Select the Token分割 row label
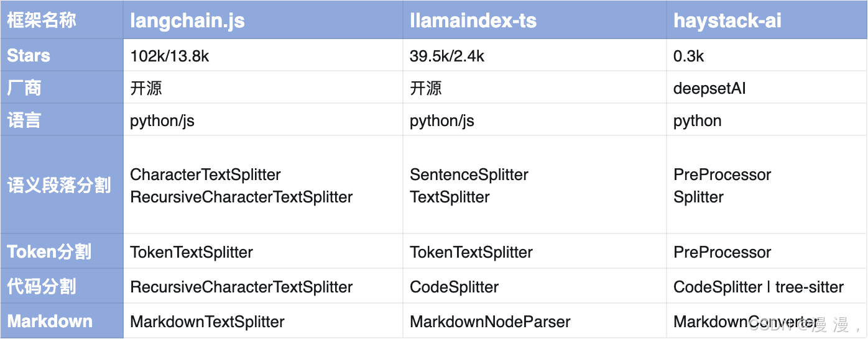 (49, 251)
